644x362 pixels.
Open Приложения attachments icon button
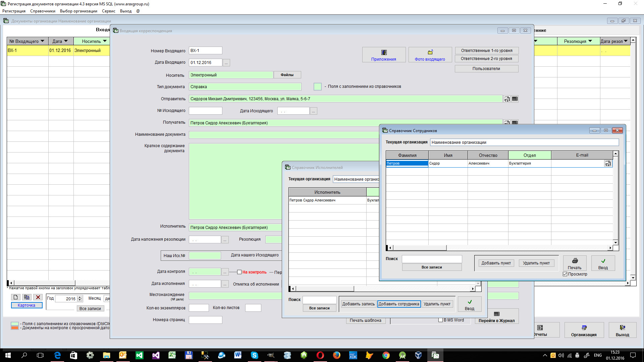click(x=384, y=52)
